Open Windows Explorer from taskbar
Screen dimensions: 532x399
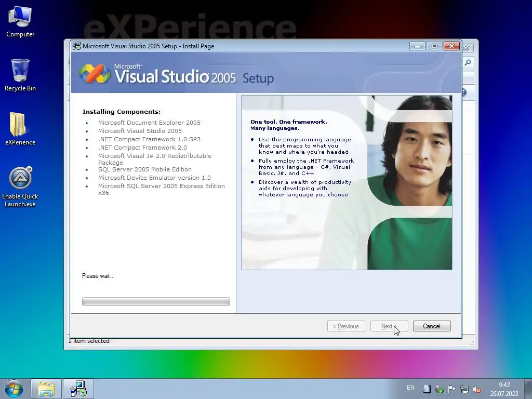pos(46,389)
